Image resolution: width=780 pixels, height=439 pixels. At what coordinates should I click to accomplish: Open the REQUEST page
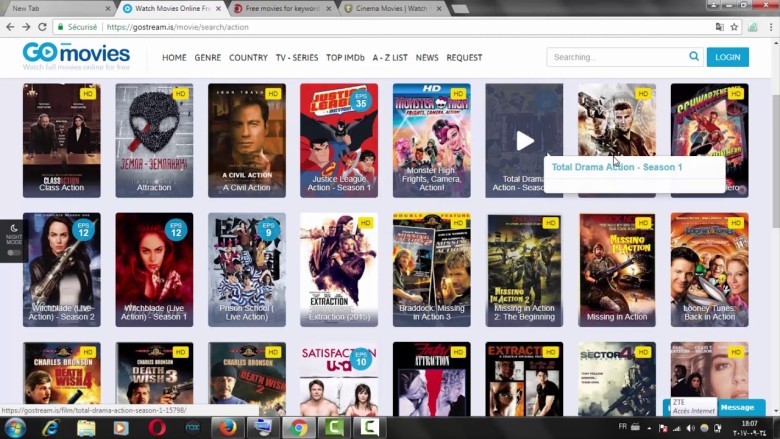pyautogui.click(x=464, y=58)
